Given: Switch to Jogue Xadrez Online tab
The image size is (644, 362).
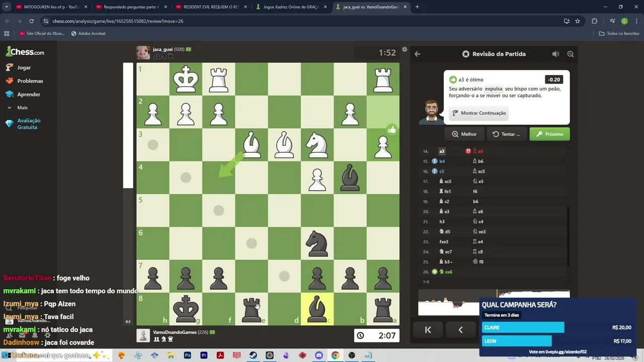Looking at the screenshot, I should pyautogui.click(x=291, y=7).
